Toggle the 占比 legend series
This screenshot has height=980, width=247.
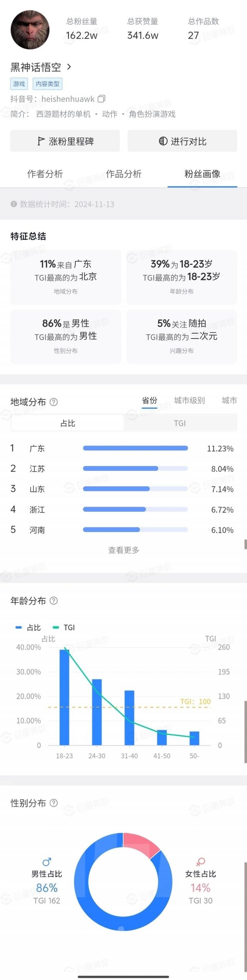(x=28, y=627)
